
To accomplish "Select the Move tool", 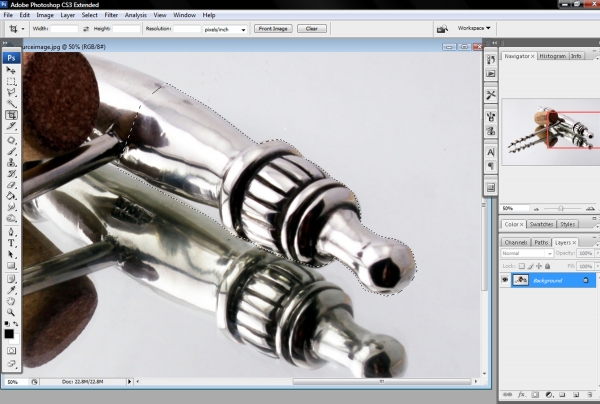I will (x=11, y=70).
